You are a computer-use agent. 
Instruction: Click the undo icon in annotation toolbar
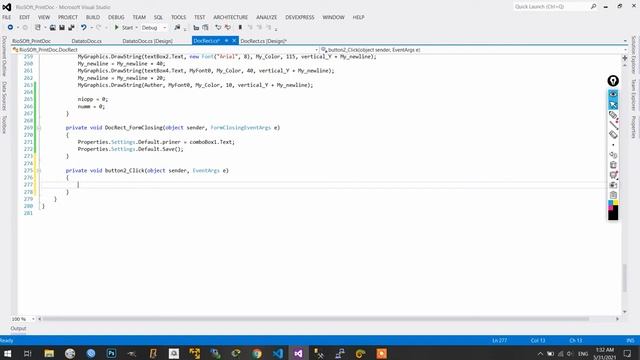click(x=613, y=155)
